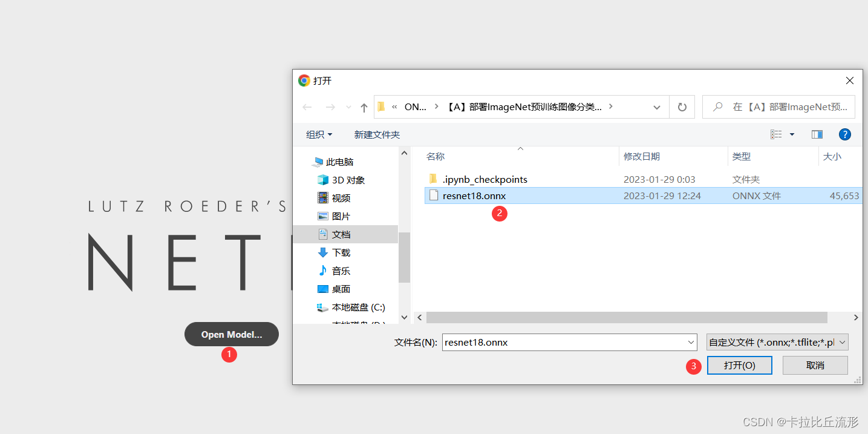Open the recent locations chevron
The image size is (868, 434).
348,107
